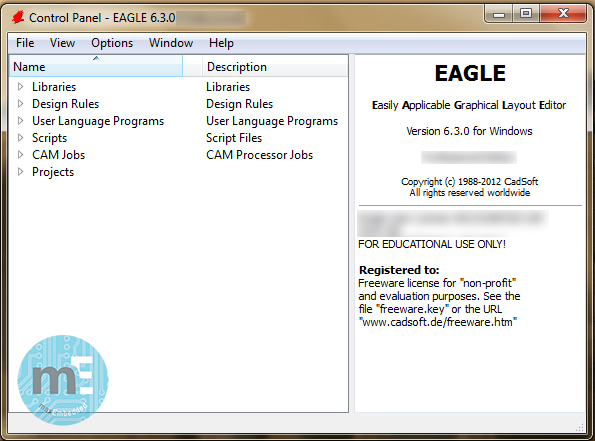This screenshot has width=595, height=441.
Task: Sort by the Name column header
Action: click(x=96, y=66)
